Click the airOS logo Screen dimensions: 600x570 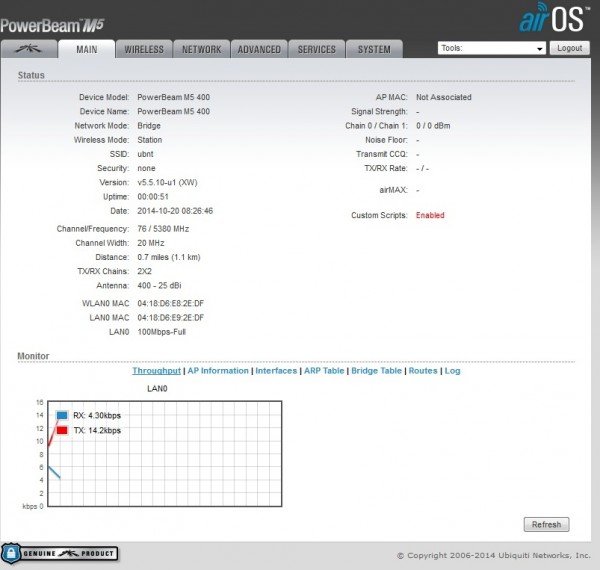(554, 18)
